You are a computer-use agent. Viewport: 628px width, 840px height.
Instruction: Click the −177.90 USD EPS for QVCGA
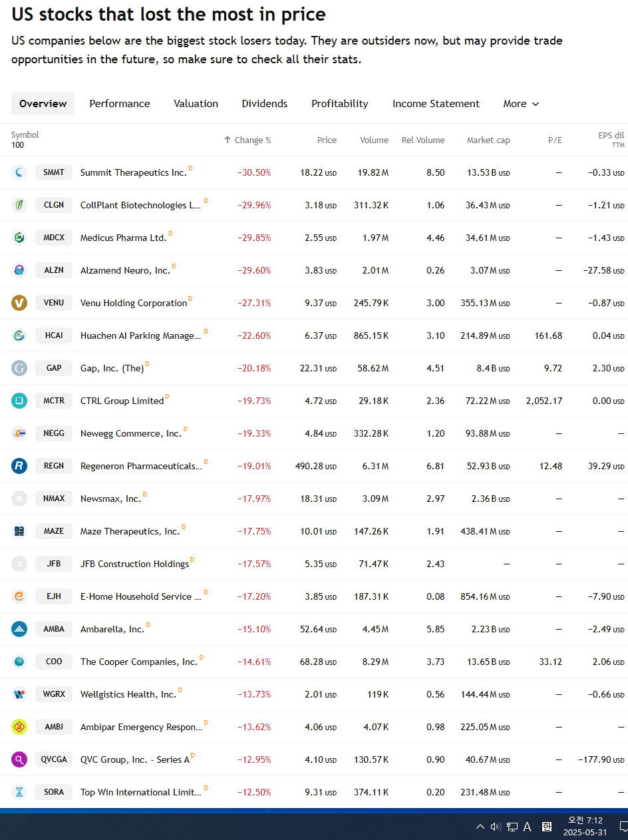coord(601,760)
